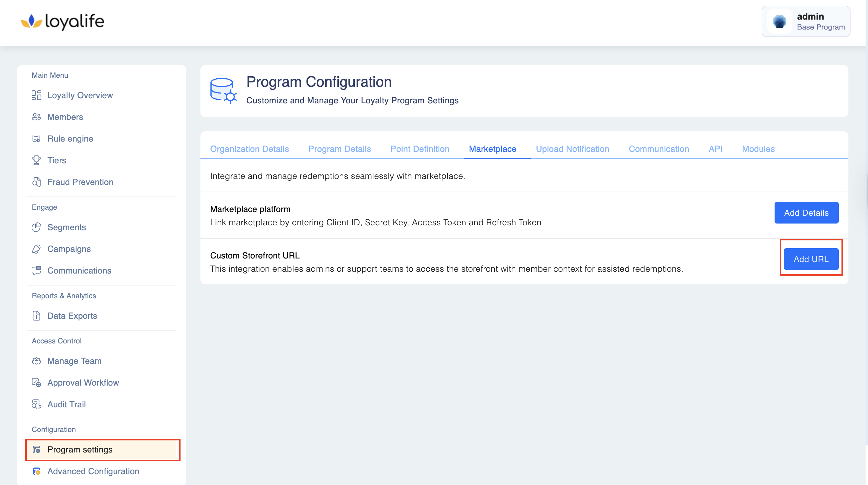Select the Modules tab
Image resolution: width=868 pixels, height=485 pixels.
point(758,149)
